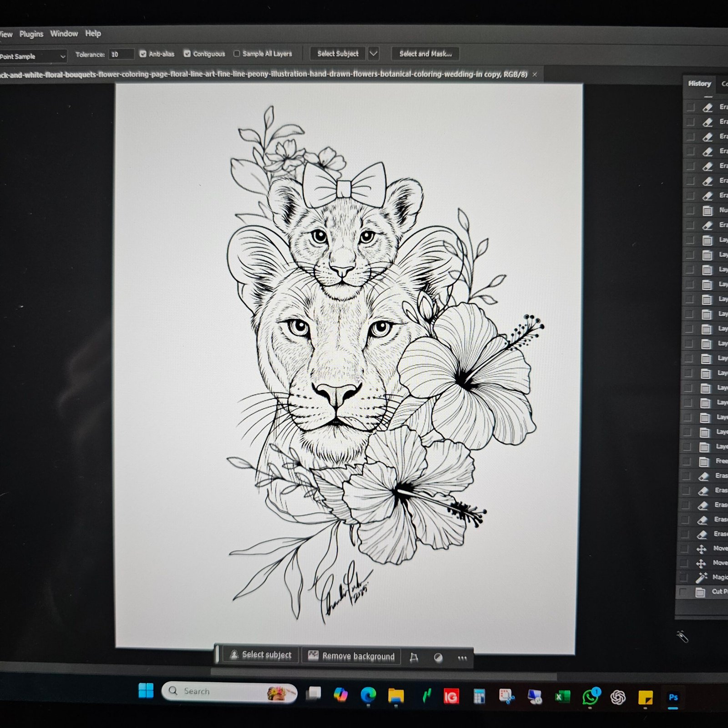Click the Select and Mask button

425,54
